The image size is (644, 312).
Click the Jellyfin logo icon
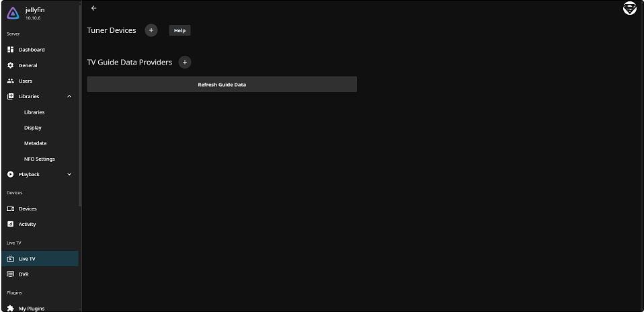(13, 13)
